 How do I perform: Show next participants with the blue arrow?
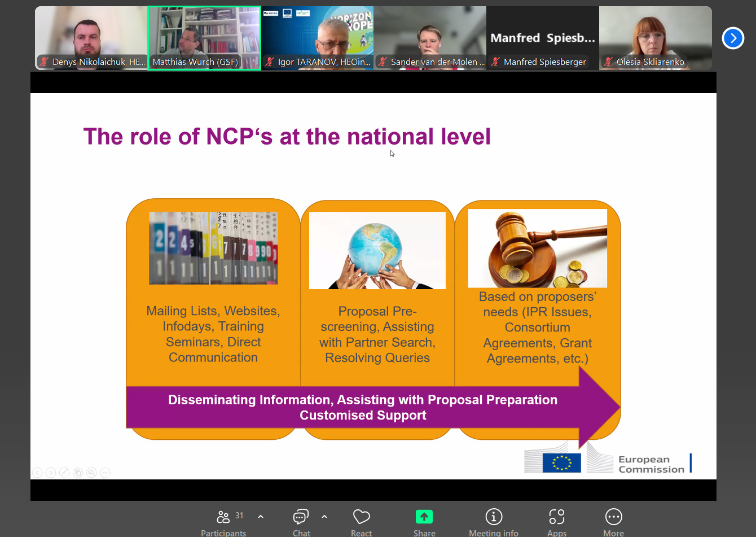pos(733,38)
